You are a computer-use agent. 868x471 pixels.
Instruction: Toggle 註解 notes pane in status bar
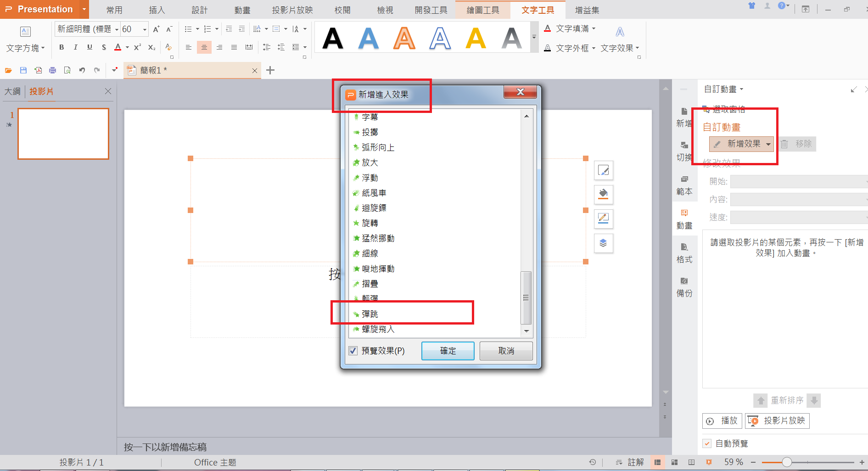pyautogui.click(x=630, y=462)
